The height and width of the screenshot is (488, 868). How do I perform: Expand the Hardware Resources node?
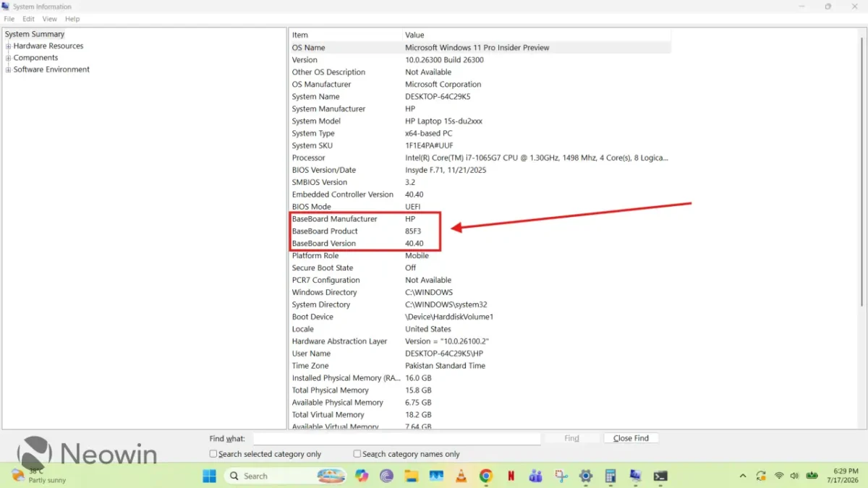[x=9, y=46]
